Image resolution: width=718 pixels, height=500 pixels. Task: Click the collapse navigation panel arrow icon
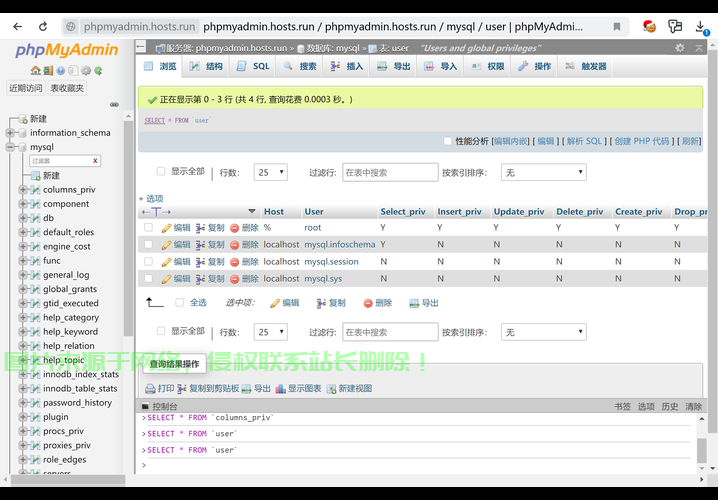point(141,47)
